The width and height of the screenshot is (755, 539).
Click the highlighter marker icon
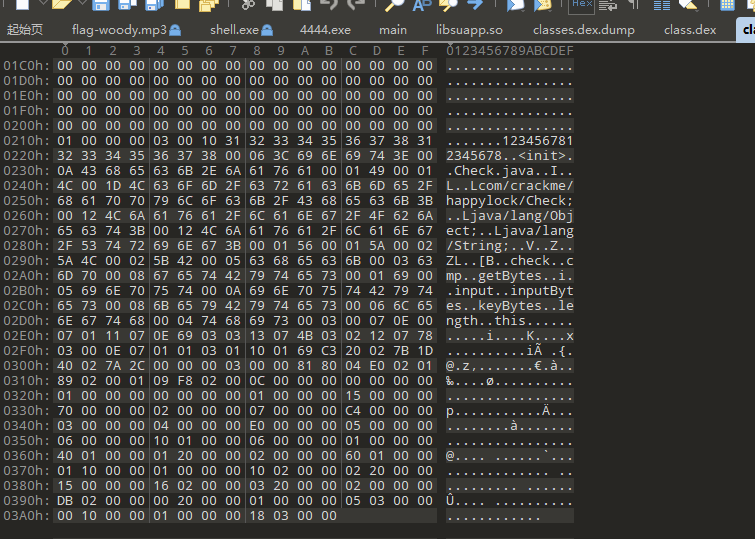(x=688, y=5)
